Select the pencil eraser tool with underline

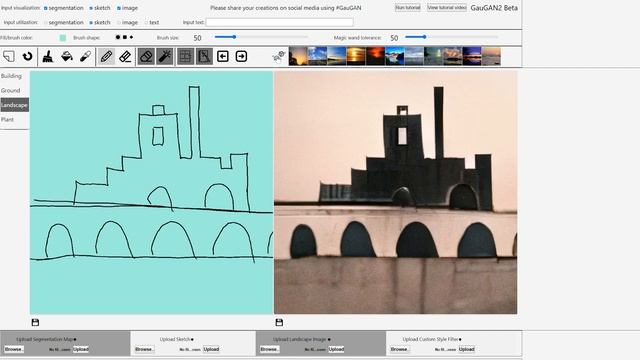click(125, 56)
